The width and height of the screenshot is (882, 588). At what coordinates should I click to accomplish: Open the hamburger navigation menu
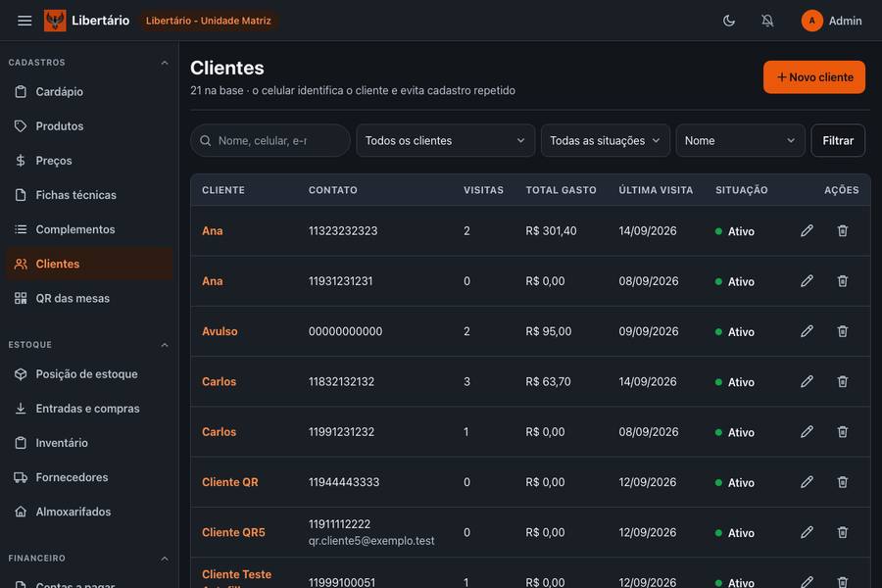(24, 21)
